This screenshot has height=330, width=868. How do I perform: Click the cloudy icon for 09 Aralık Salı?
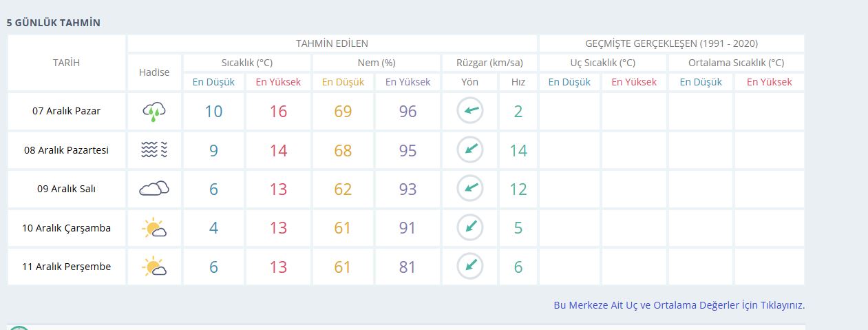pyautogui.click(x=154, y=189)
